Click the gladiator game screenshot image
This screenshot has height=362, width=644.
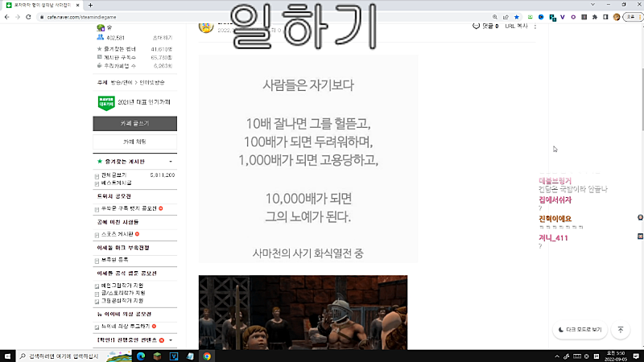click(x=303, y=312)
